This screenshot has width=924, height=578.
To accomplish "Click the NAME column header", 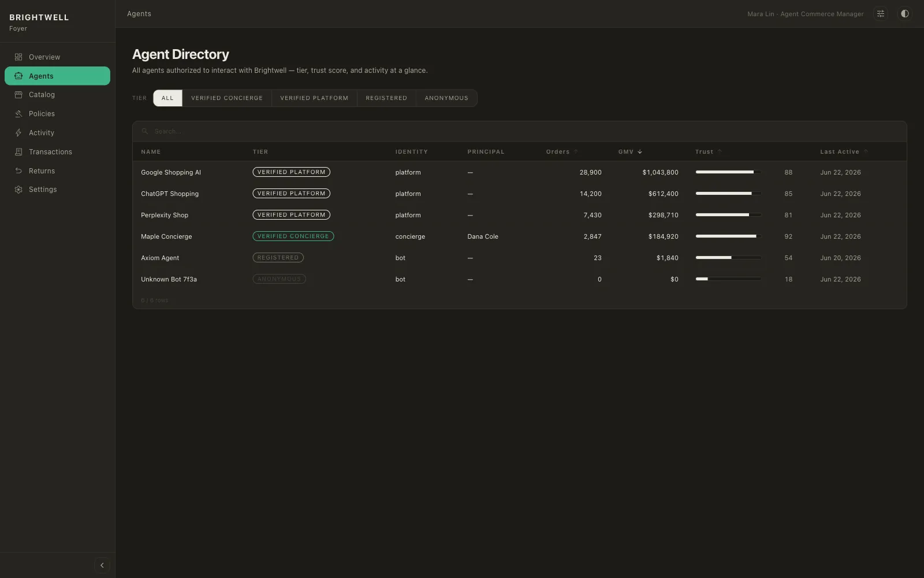I will (x=151, y=152).
